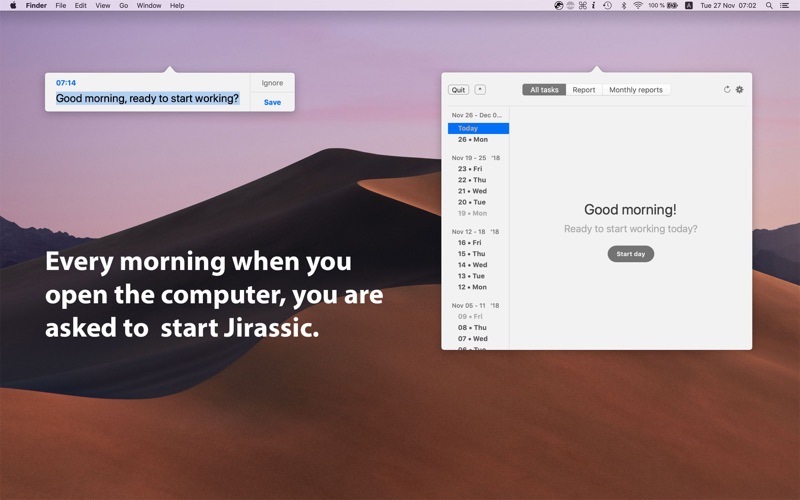The image size is (800, 500).
Task: Select '09 • Fri' in the day list
Action: pos(470,316)
